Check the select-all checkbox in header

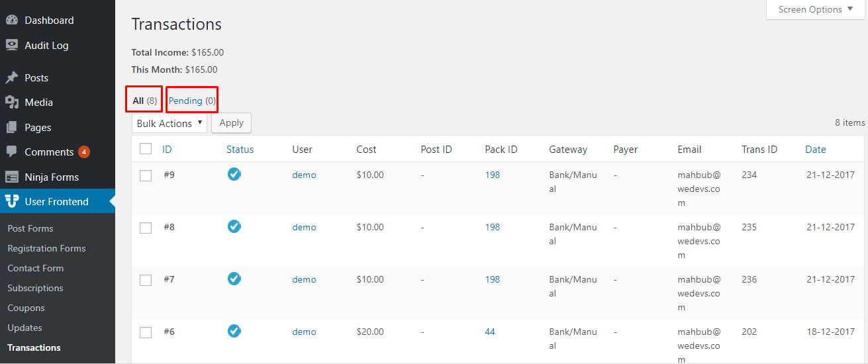point(146,149)
